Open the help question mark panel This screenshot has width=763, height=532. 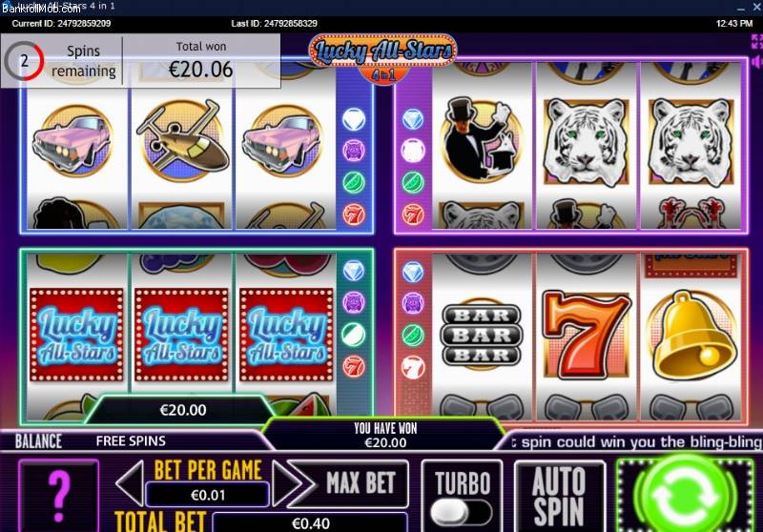click(x=59, y=496)
